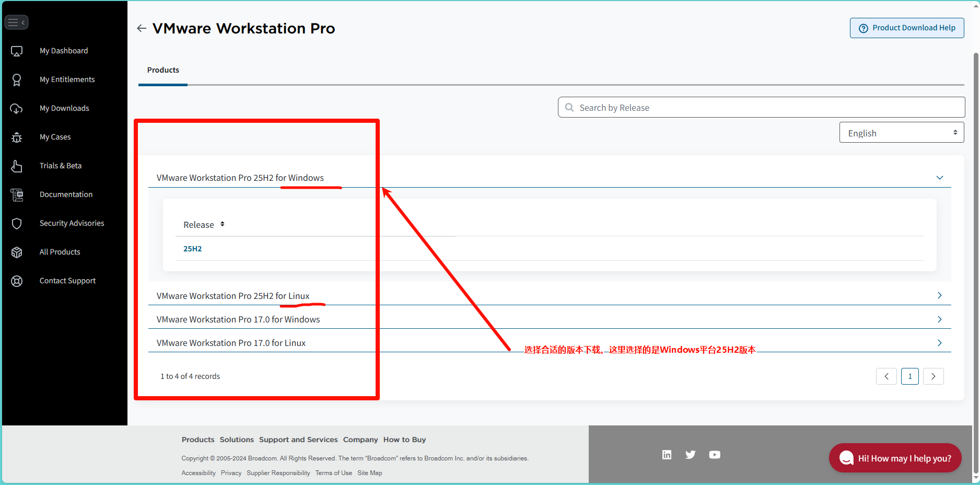980x485 pixels.
Task: Open Contact Support page
Action: point(68,281)
